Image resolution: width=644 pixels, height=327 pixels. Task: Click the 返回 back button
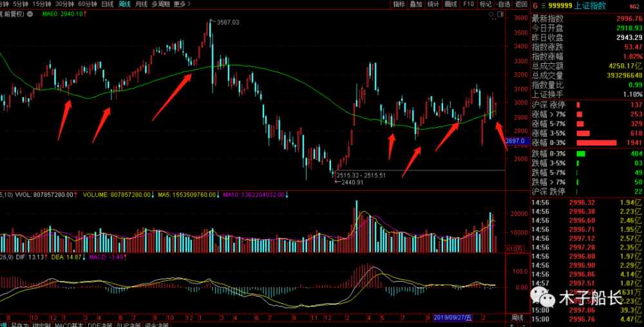pyautogui.click(x=521, y=4)
